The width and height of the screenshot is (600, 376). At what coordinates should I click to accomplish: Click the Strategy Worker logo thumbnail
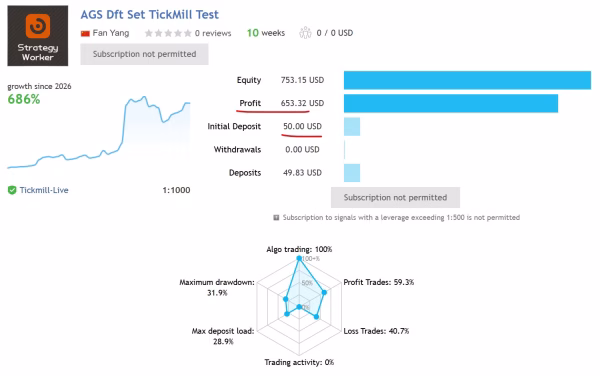pyautogui.click(x=38, y=36)
